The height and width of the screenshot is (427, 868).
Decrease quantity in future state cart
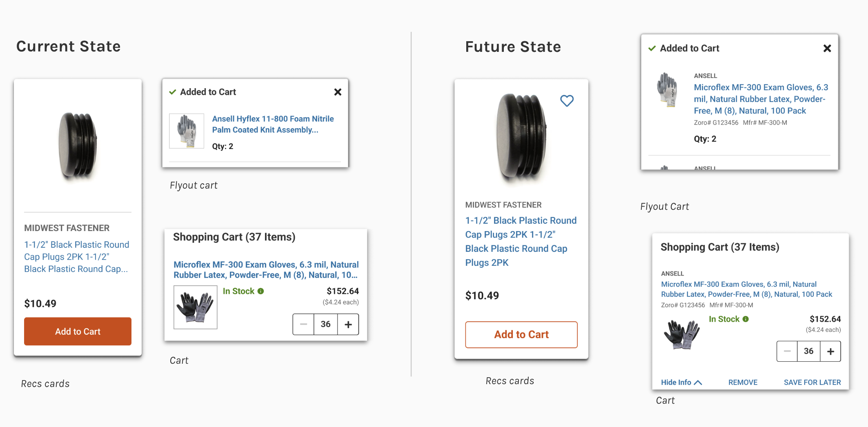pos(787,351)
